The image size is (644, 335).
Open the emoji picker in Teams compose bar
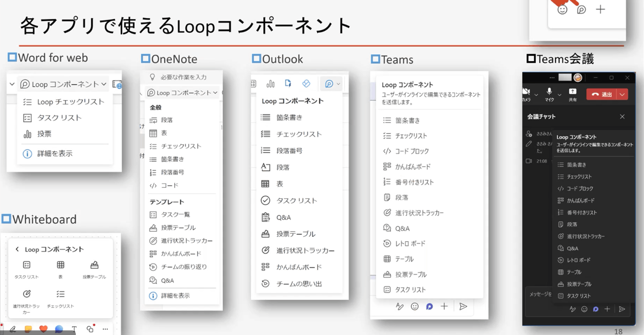click(x=414, y=307)
